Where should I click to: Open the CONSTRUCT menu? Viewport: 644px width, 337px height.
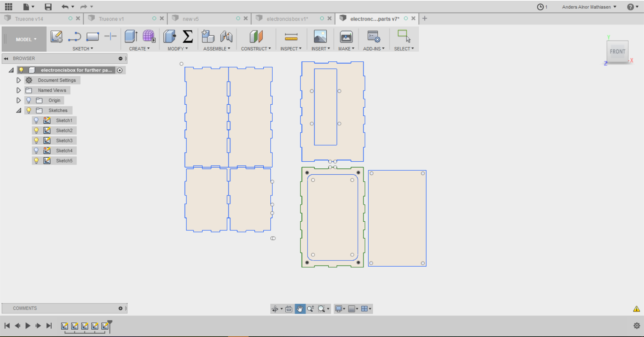tap(256, 49)
